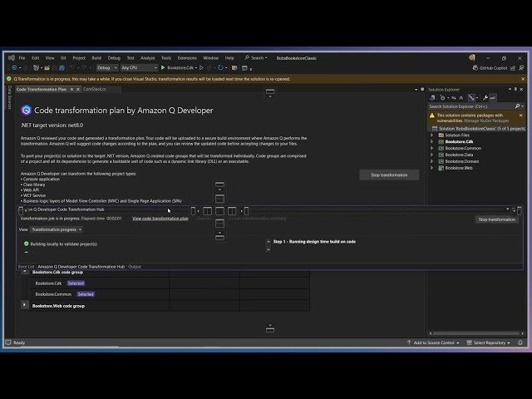Click the Search Solution Explorer input field
Viewport: 532px width, 399px height.
[x=465, y=106]
